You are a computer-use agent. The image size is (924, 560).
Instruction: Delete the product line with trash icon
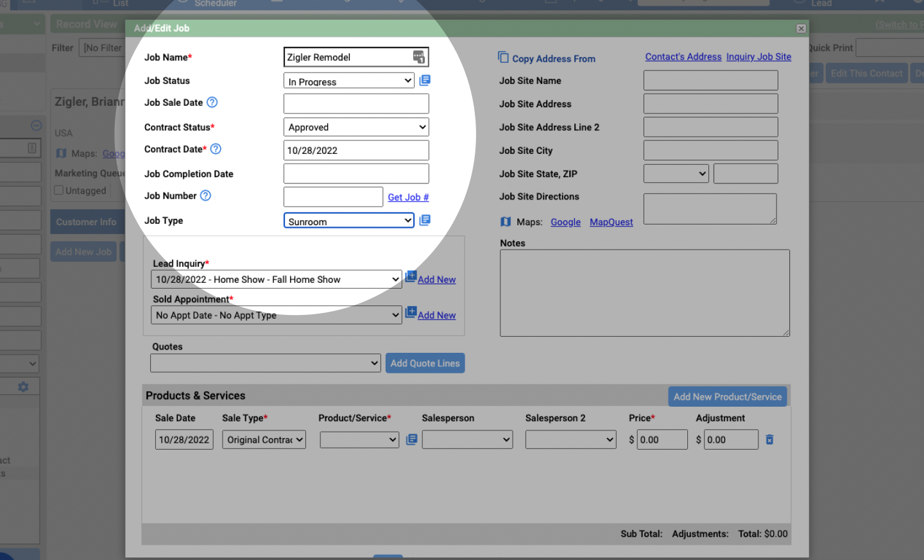coord(769,439)
